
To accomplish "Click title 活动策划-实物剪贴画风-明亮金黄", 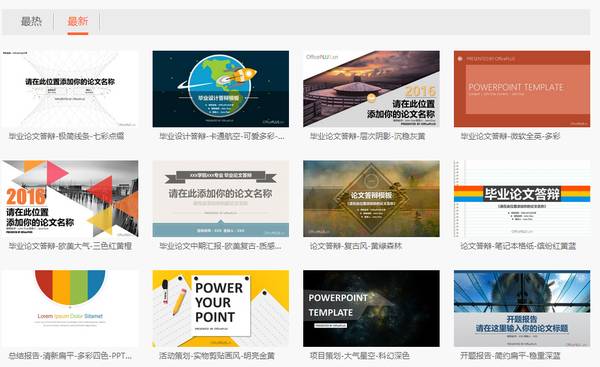I will tap(217, 356).
